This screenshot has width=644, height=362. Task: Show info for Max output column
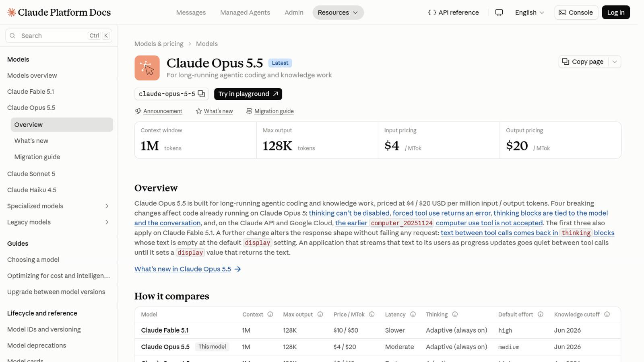pyautogui.click(x=320, y=315)
